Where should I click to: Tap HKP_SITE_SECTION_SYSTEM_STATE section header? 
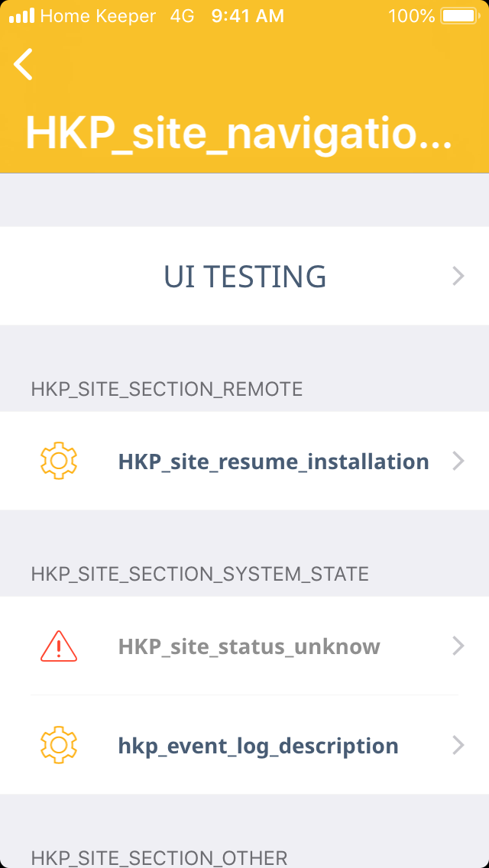point(199,574)
